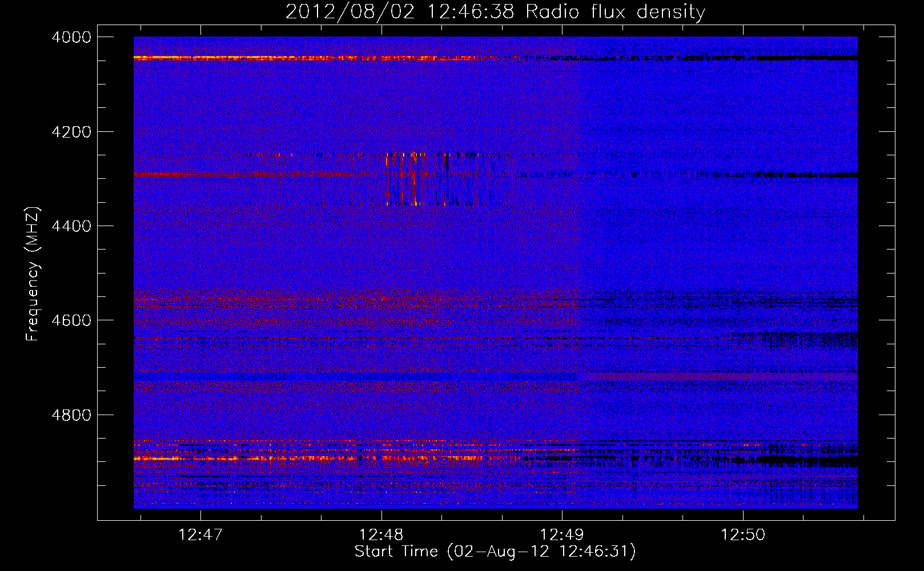Click the "Frequency (MHZ)" axis title
The width and height of the screenshot is (924, 571).
click(33, 274)
